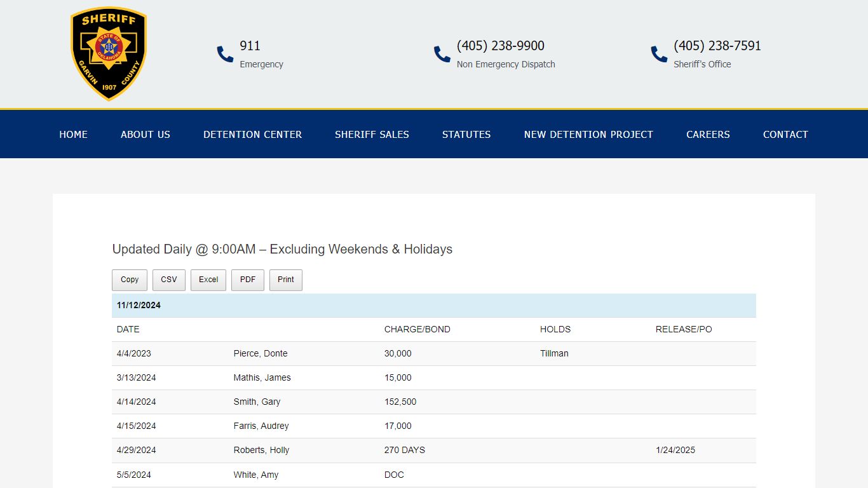This screenshot has width=868, height=488.
Task: Copy table with the Copy button
Action: pyautogui.click(x=130, y=280)
